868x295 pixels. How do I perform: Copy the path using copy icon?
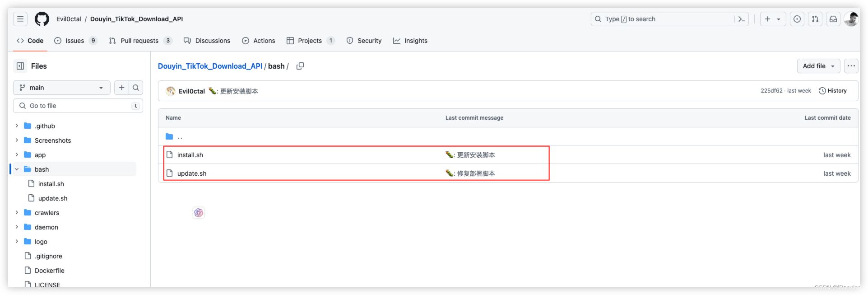(300, 66)
